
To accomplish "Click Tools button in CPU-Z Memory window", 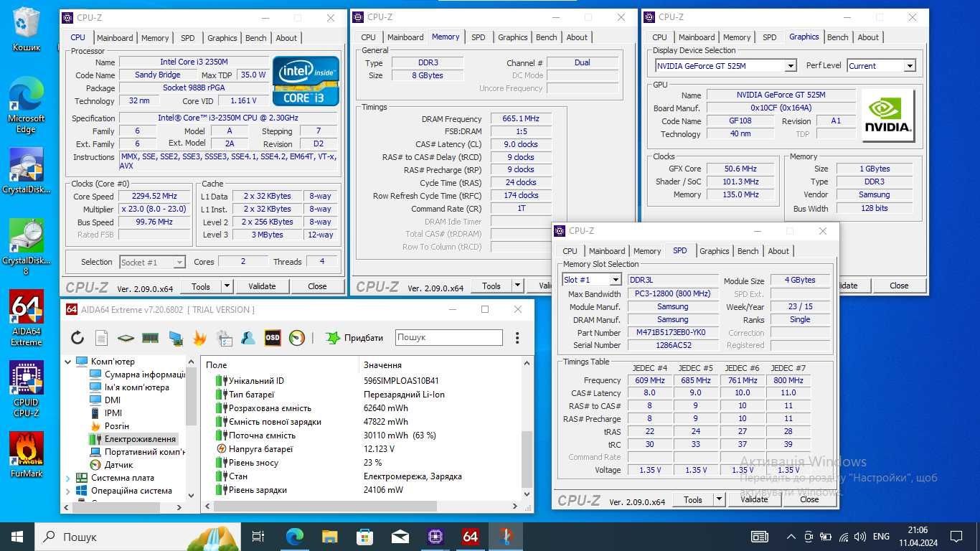I will (491, 286).
